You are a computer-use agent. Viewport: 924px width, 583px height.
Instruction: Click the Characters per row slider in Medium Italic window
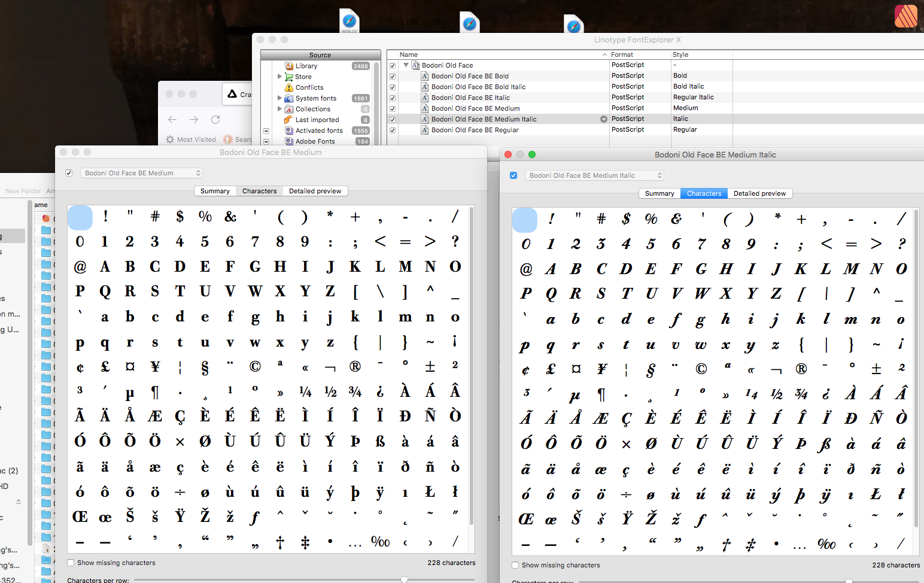[x=749, y=581]
